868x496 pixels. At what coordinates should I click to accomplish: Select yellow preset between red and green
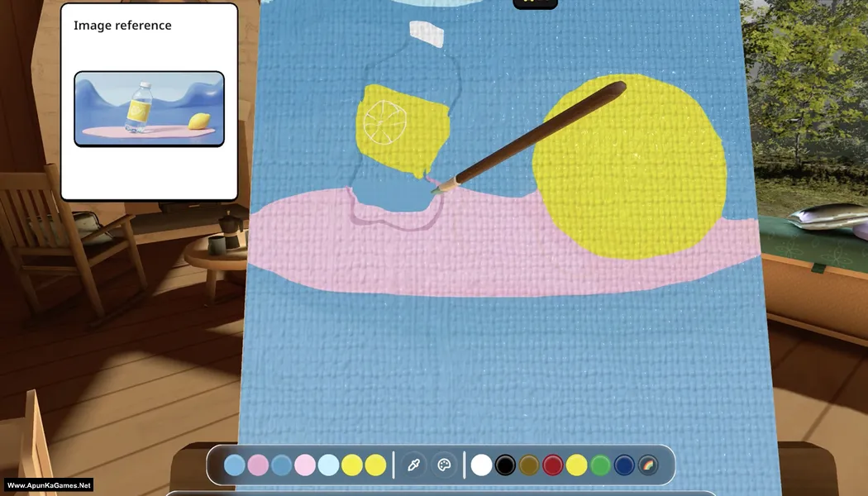tap(576, 465)
